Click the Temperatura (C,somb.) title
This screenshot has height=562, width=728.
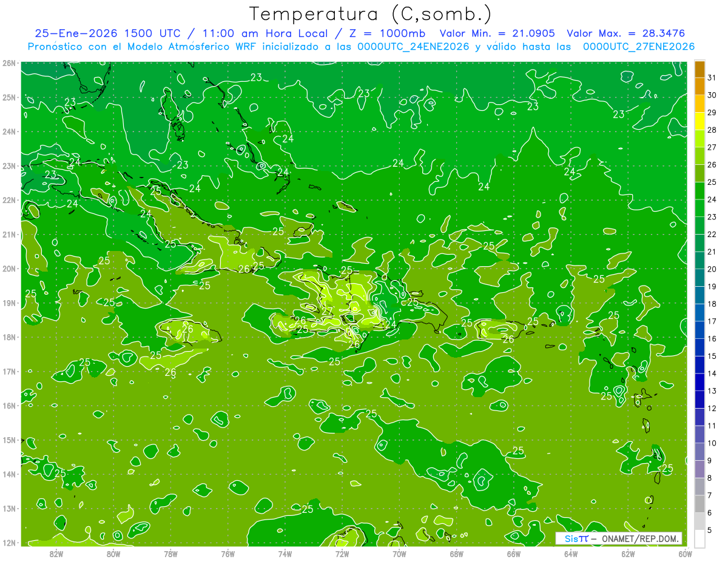coord(371,15)
